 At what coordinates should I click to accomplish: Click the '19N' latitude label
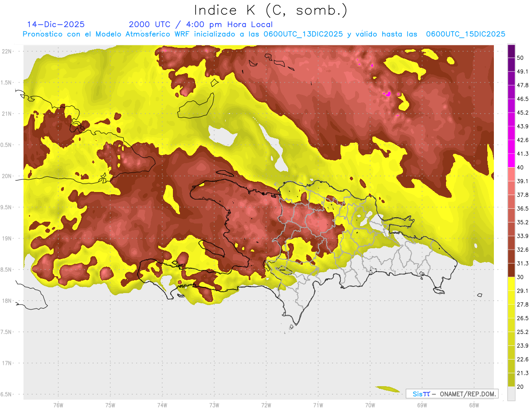pos(6,238)
